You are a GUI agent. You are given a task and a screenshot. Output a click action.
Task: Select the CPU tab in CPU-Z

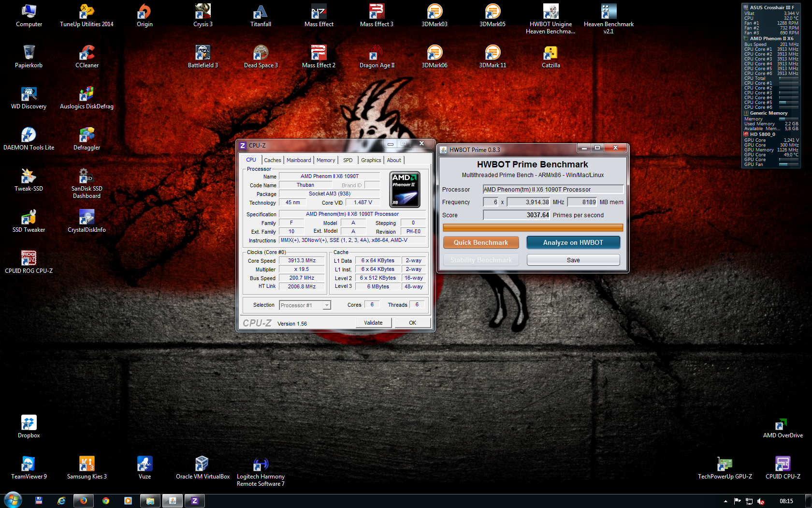[x=251, y=160]
